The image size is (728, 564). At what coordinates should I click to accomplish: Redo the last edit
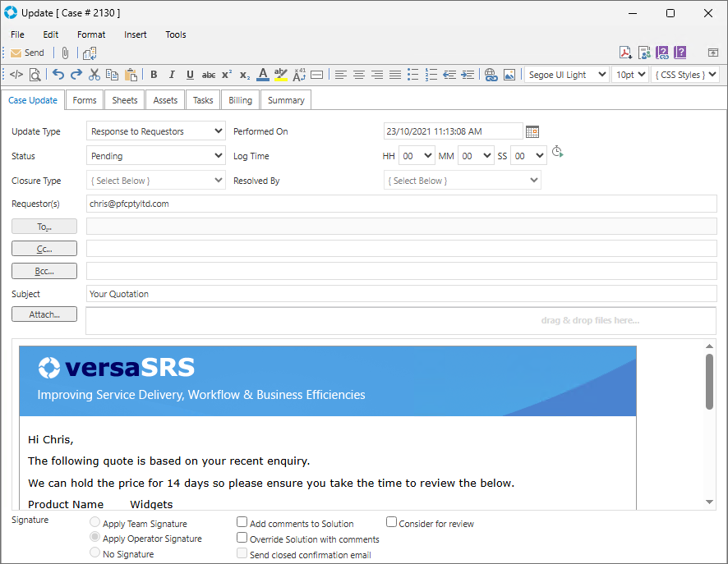(76, 74)
